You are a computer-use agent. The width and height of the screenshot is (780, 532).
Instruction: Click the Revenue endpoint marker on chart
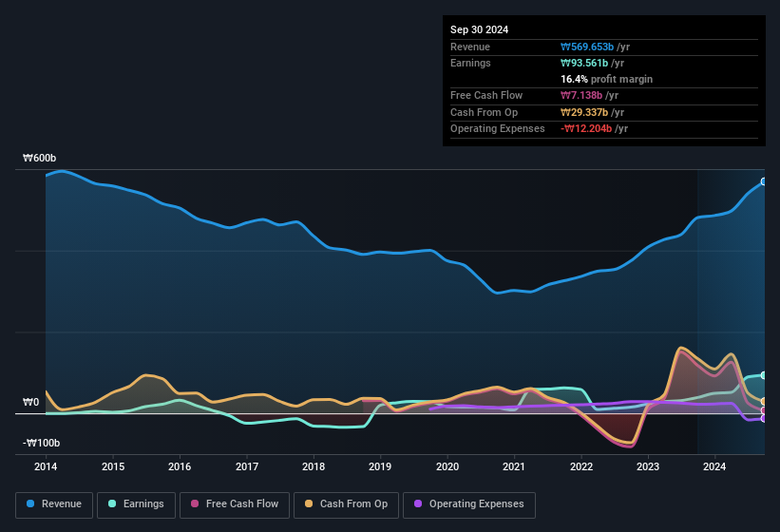pos(764,181)
